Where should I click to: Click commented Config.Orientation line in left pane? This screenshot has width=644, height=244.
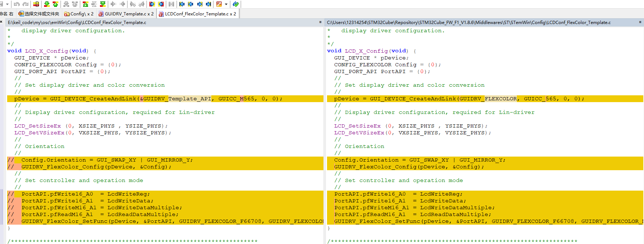[165, 160]
